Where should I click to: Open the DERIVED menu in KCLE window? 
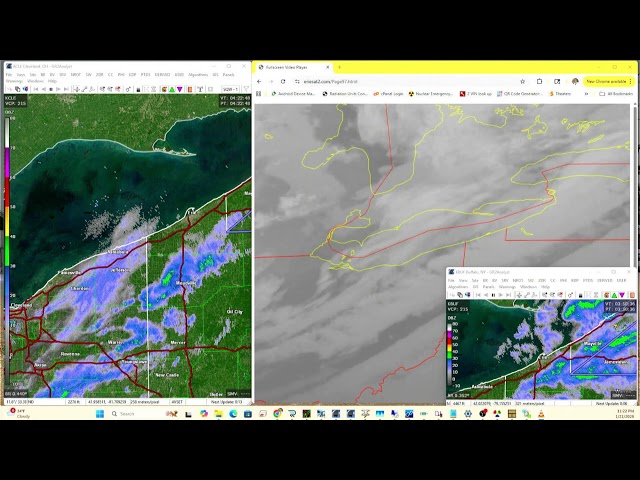click(x=162, y=75)
